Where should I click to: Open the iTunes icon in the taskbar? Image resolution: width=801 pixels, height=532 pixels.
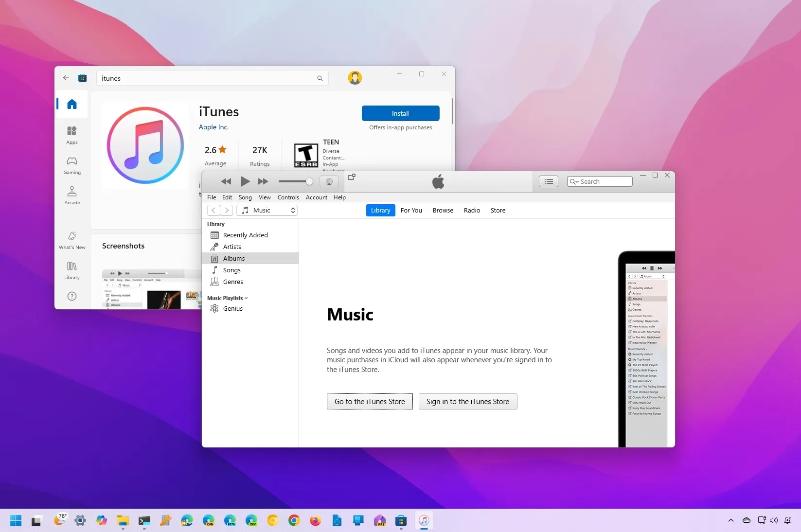(x=424, y=520)
